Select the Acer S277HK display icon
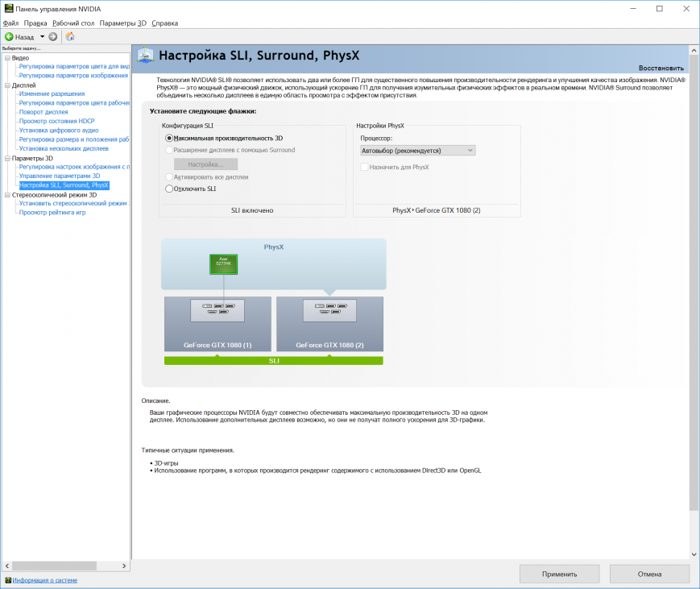The height and width of the screenshot is (589, 700). [224, 264]
